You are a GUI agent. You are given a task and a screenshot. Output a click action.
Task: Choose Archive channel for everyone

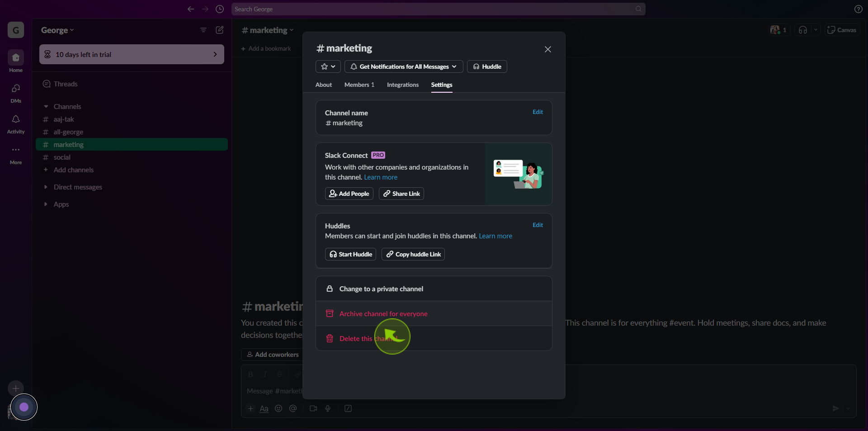[x=434, y=314]
